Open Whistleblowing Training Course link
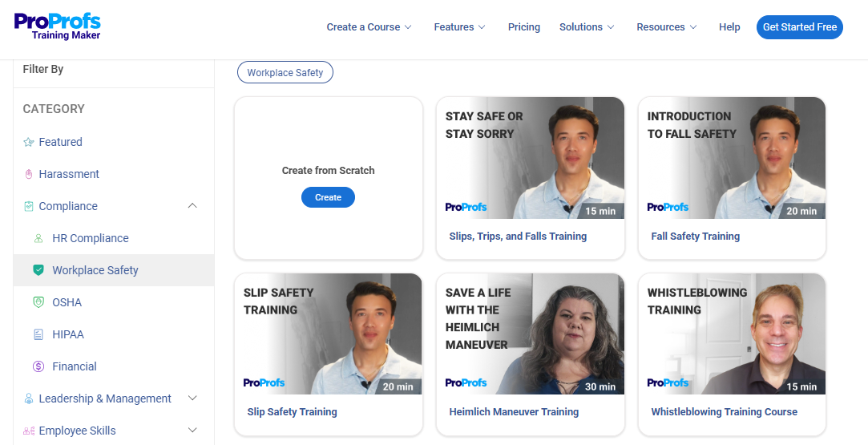This screenshot has width=868, height=445. [724, 412]
